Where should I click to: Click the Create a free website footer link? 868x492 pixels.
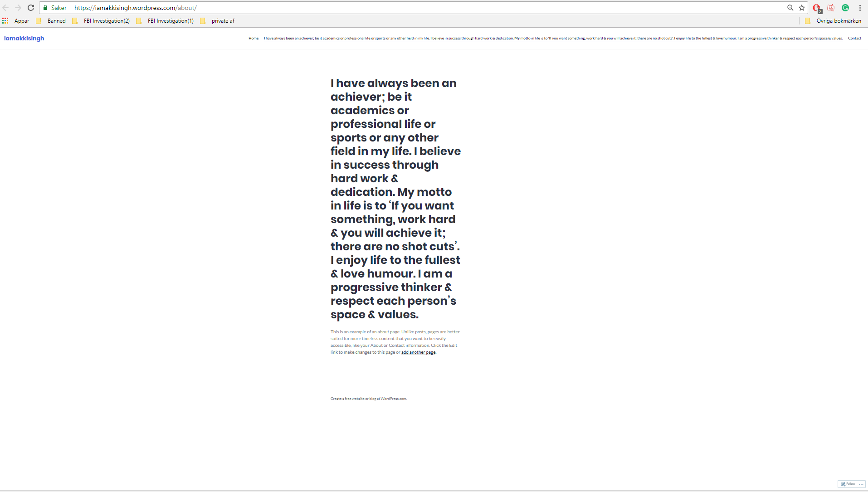368,399
